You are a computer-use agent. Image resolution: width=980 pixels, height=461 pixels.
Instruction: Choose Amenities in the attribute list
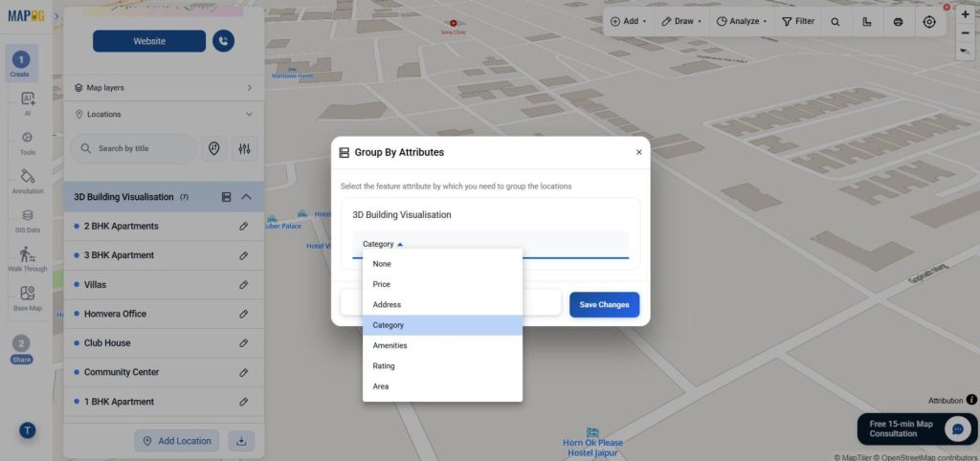pyautogui.click(x=442, y=345)
